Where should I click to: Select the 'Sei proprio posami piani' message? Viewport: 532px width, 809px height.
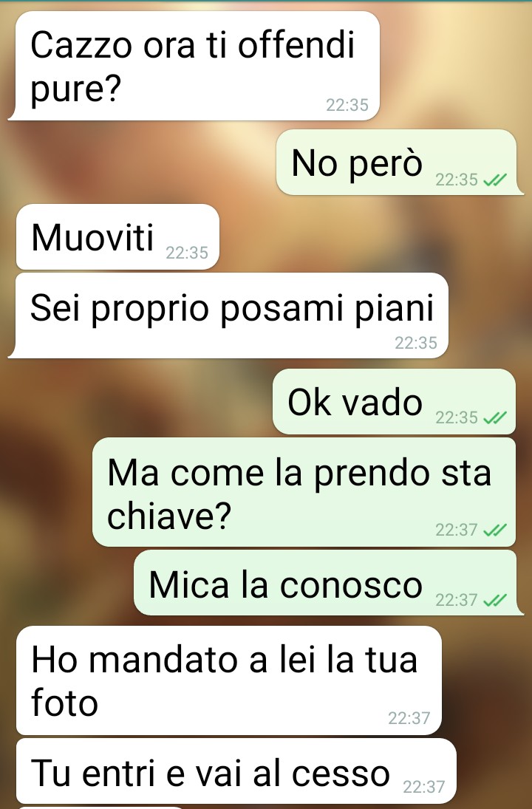coord(230,315)
